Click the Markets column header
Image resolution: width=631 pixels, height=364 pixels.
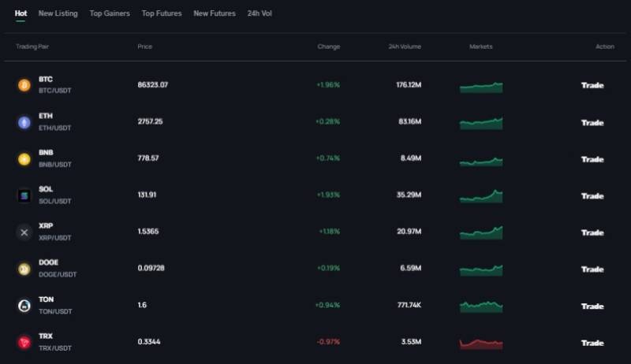point(481,46)
